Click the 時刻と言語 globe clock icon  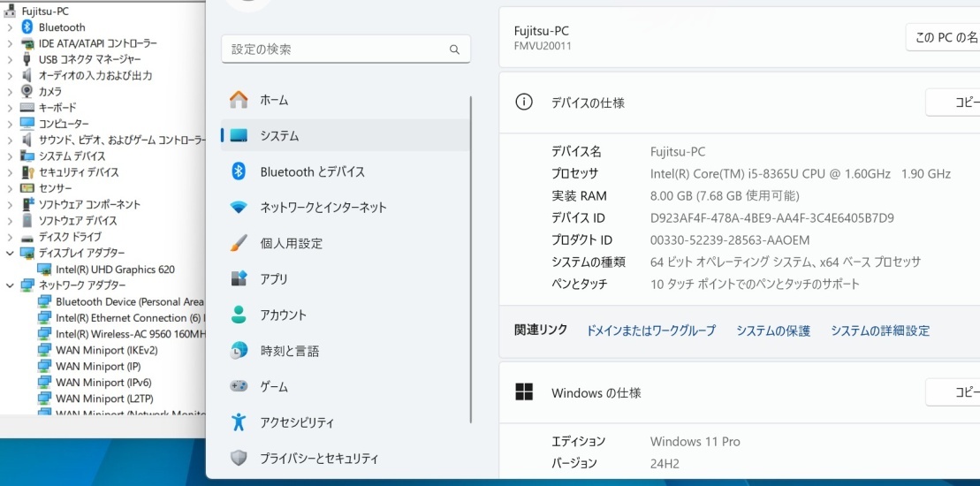coord(238,351)
